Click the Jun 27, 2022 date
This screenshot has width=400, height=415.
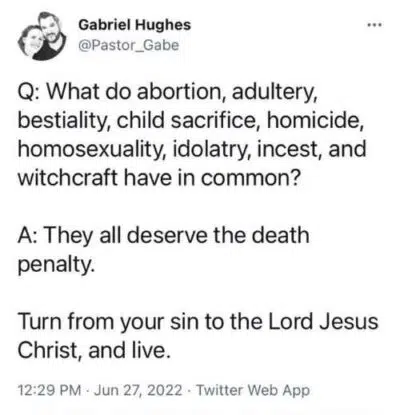(x=138, y=390)
